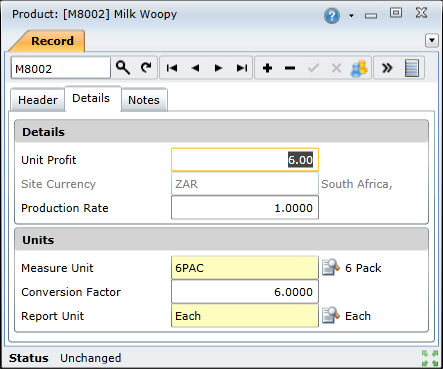Viewport: 443px width, 369px height.
Task: Open Report Unit lookup icon
Action: point(330,316)
